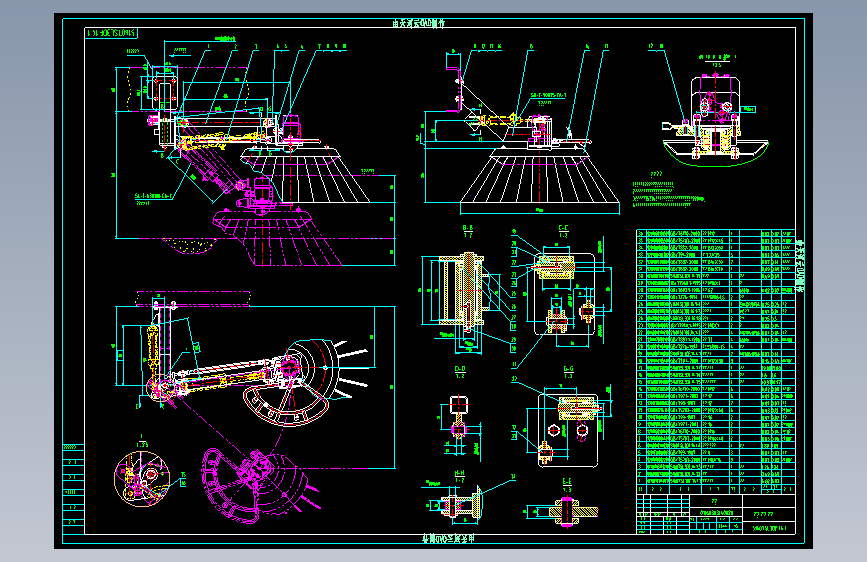Select the vertical text beside parts list

(x=800, y=266)
